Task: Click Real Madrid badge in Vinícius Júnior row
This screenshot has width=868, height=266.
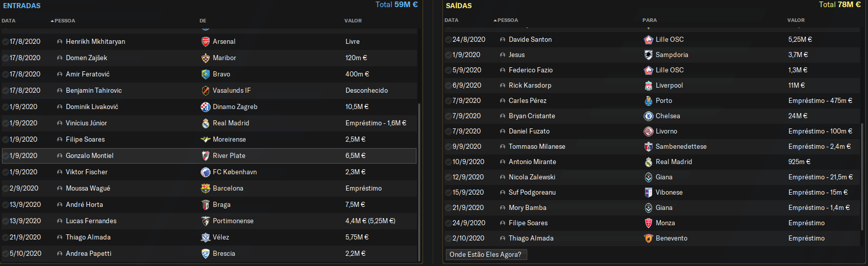Action: tap(205, 123)
